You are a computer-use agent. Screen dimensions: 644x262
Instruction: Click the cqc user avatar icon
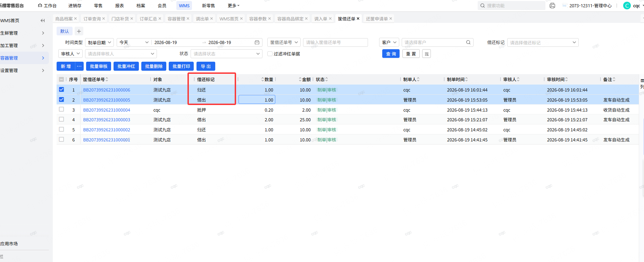coord(627,6)
